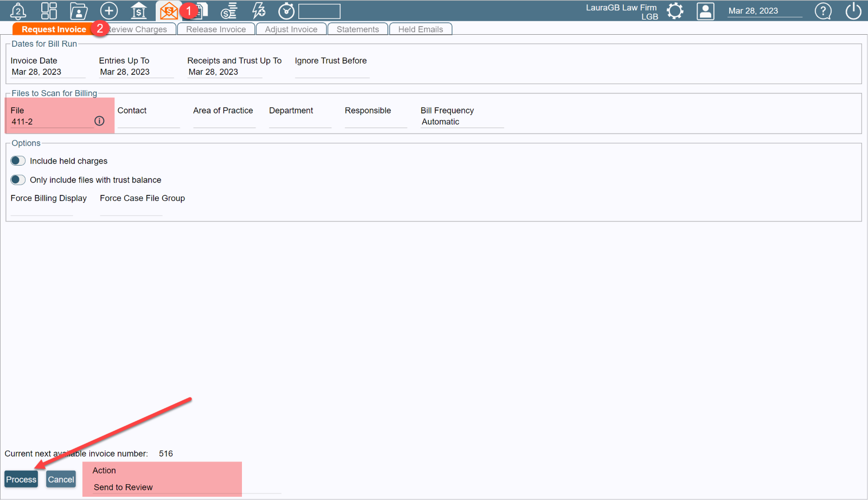Toggle Include held charges on
The height and width of the screenshot is (500, 868).
pos(18,161)
